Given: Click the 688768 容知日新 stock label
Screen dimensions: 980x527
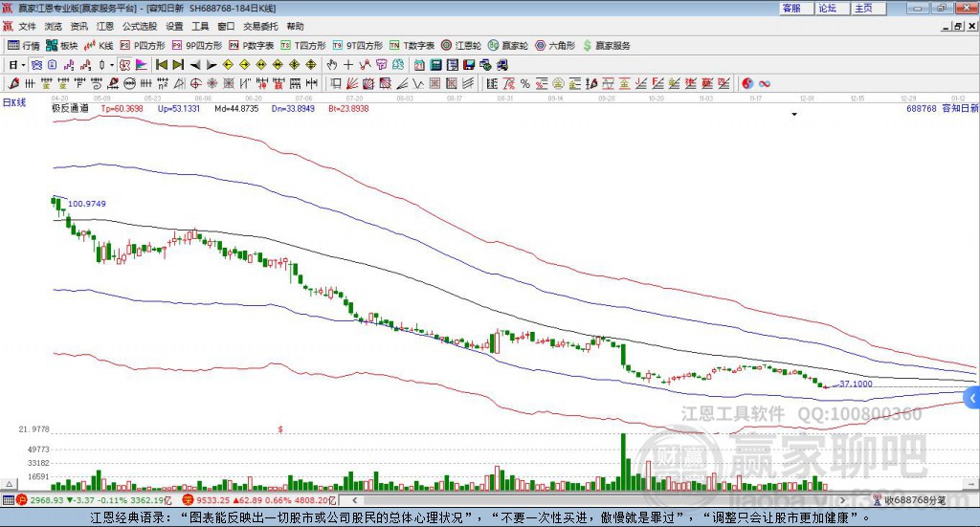Looking at the screenshot, I should (x=942, y=108).
